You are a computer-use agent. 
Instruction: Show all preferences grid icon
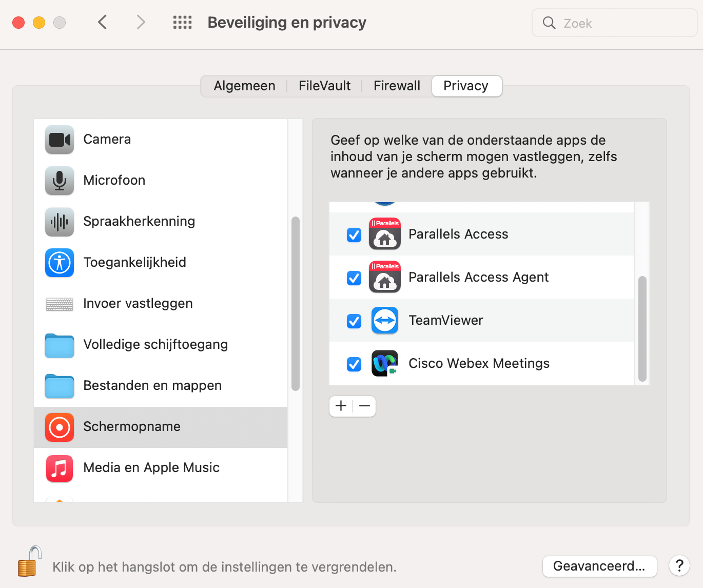(182, 23)
